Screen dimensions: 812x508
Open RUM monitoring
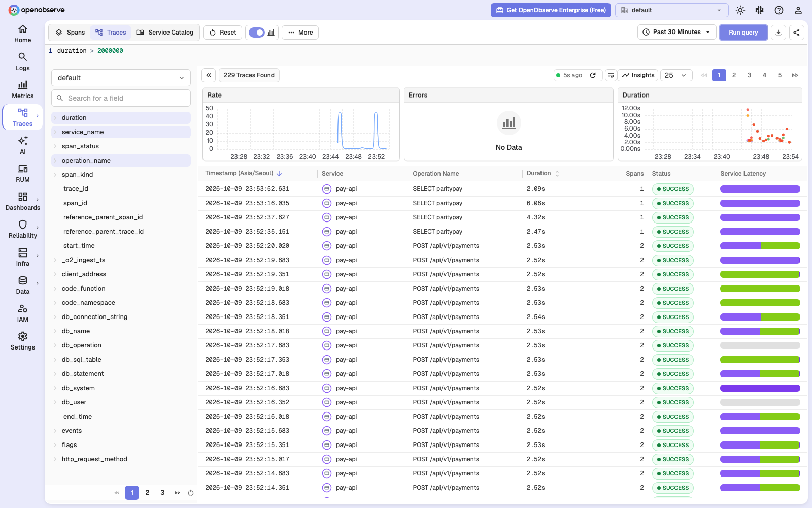pos(22,174)
